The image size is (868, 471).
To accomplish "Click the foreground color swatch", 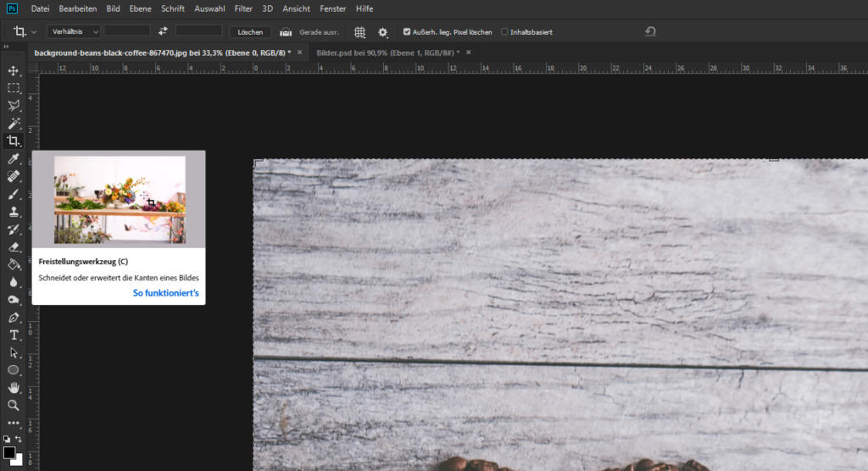I will click(8, 452).
